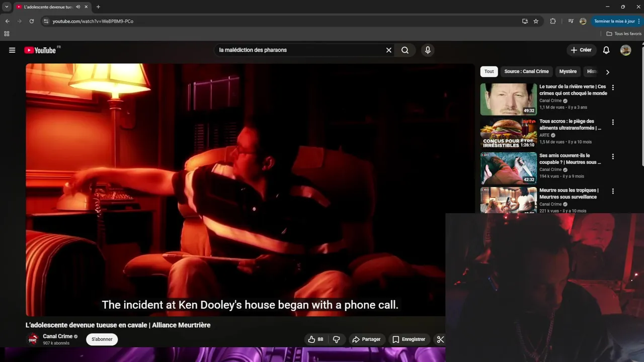This screenshot has width=644, height=362.
Task: Open Chrome profile avatar in toolbar
Action: [583, 21]
